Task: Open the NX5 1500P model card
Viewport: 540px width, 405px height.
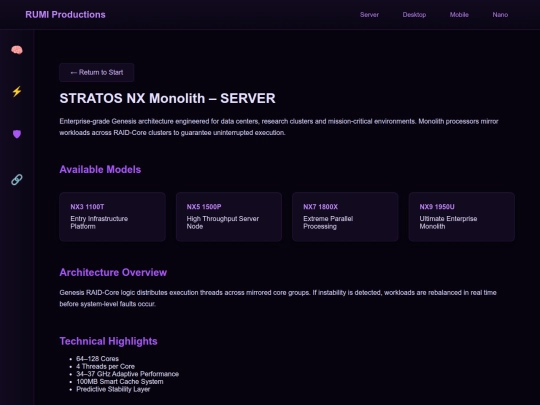Action: 229,217
